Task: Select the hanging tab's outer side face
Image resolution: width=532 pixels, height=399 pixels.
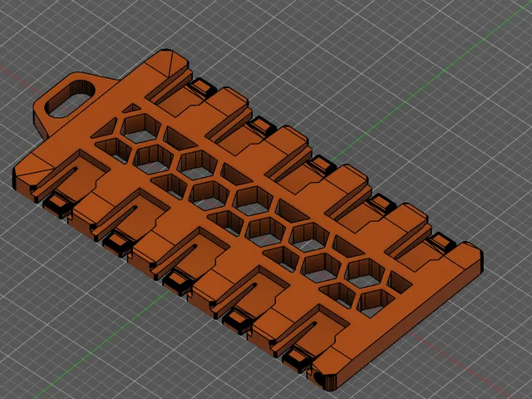Action: click(40, 124)
